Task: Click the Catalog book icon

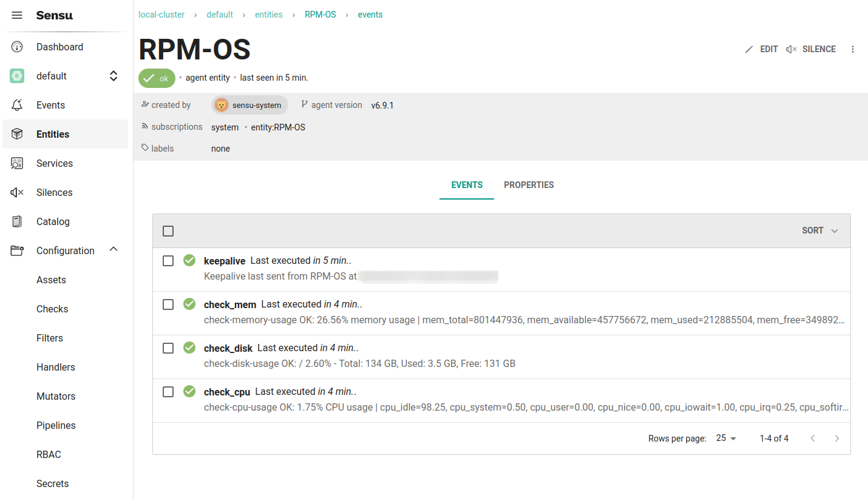Action: click(17, 221)
